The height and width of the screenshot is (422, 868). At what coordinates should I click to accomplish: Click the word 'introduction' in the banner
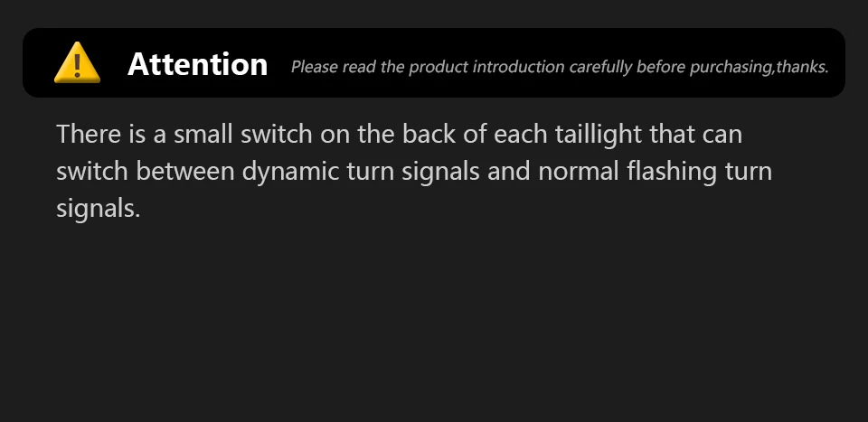[514, 67]
